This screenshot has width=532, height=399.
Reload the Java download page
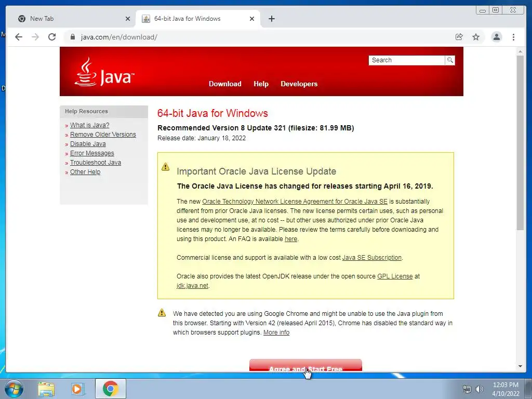(52, 37)
